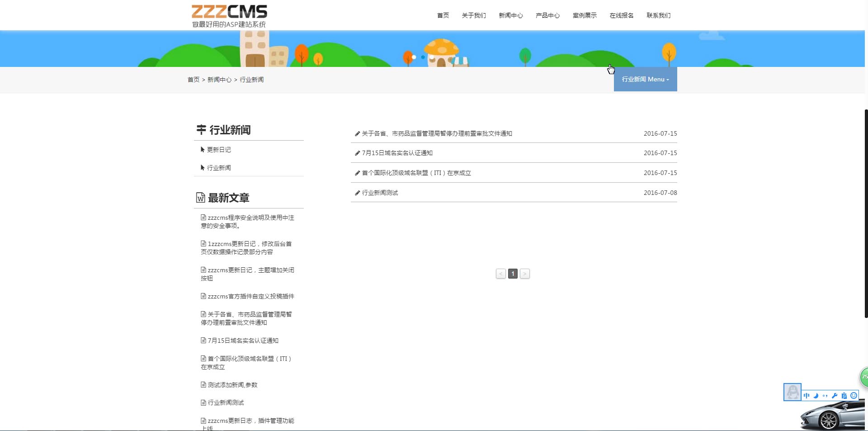Click the smiley emoji icon on the IME bar
This screenshot has height=431, width=868.
[854, 396]
